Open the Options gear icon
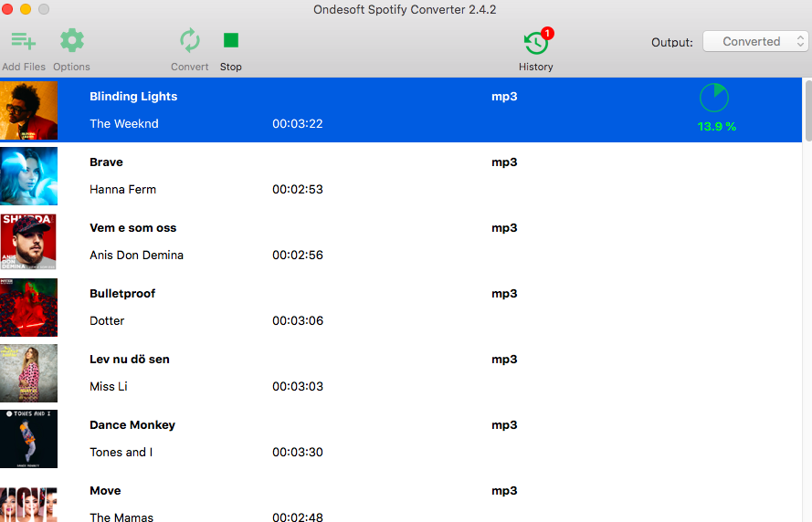Image resolution: width=812 pixels, height=522 pixels. click(x=71, y=40)
